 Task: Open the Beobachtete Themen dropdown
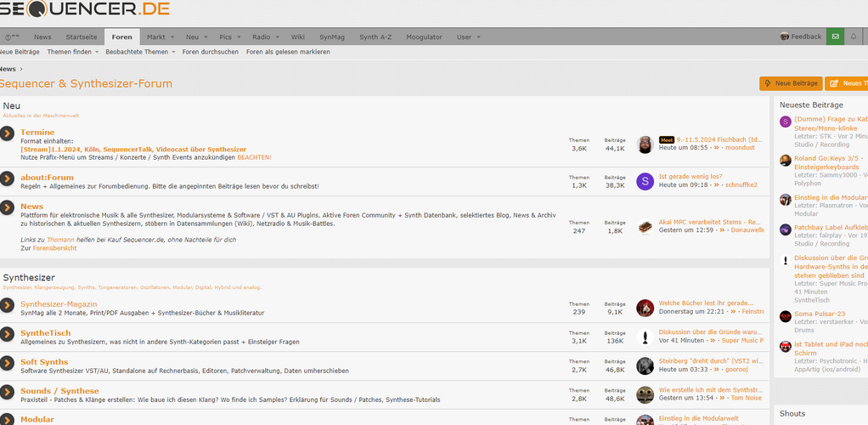point(140,52)
